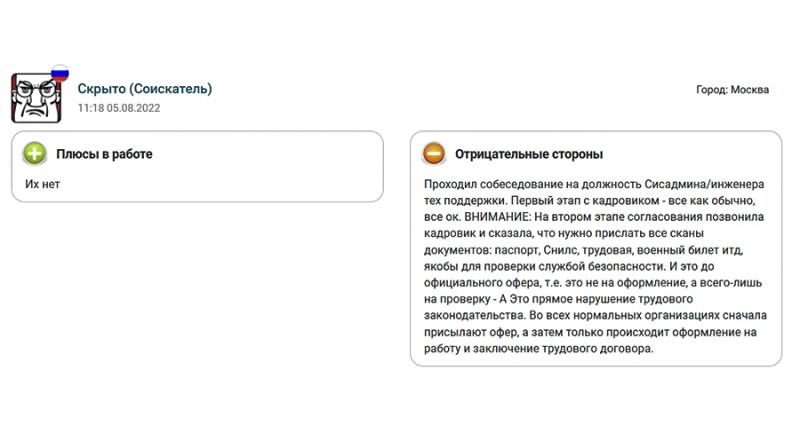This screenshot has height=441, width=800.
Task: Click the first line mentioning Сисадмина/инженера
Action: coord(594,184)
